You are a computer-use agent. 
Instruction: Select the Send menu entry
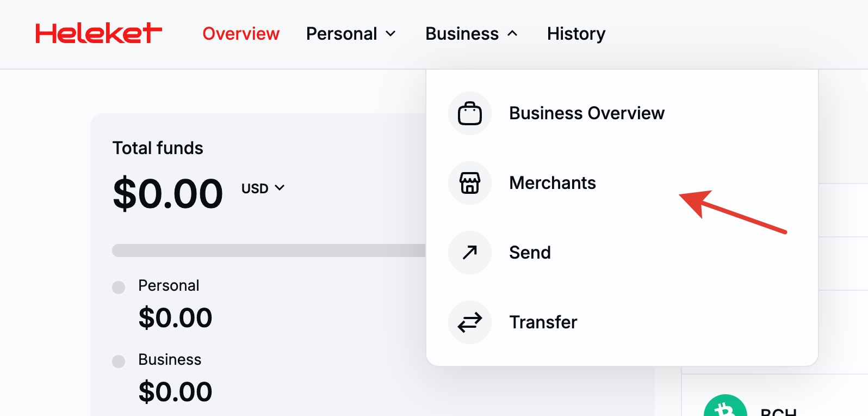[x=530, y=253]
